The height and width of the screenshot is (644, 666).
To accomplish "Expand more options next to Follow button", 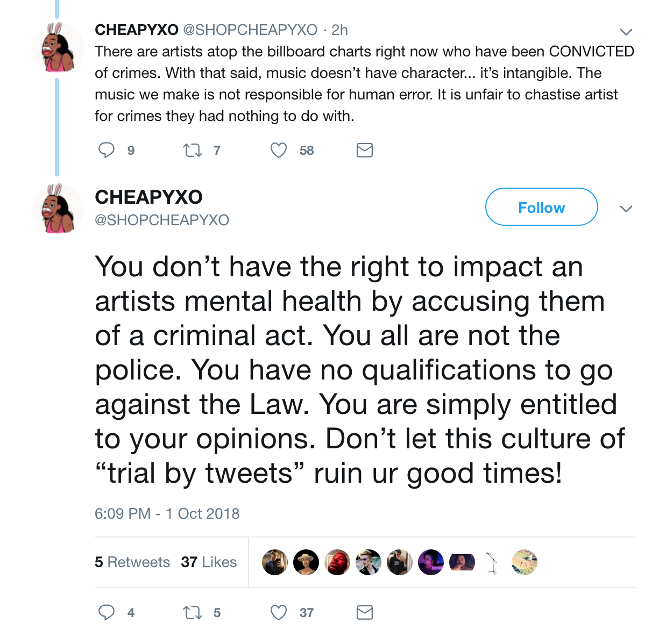I will click(x=626, y=209).
